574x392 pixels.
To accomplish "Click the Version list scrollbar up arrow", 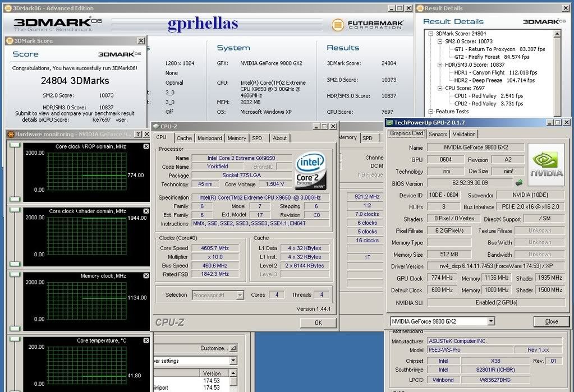I will click(x=233, y=373).
